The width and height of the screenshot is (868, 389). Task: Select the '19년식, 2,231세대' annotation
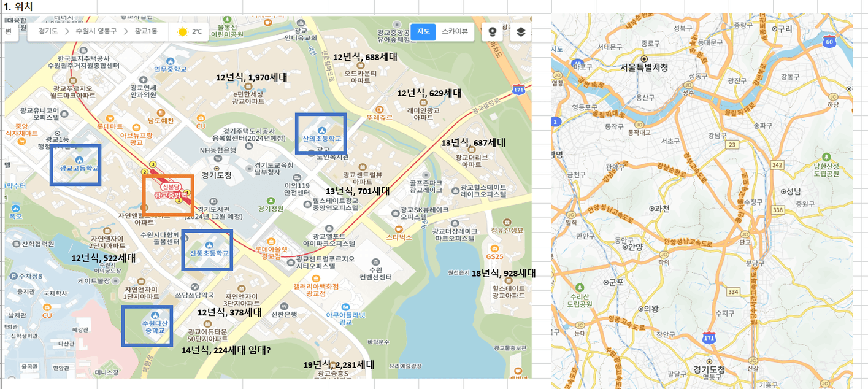pos(339,364)
